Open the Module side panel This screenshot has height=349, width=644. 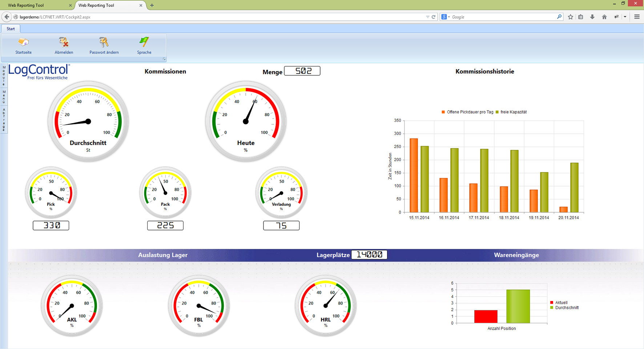click(4, 76)
